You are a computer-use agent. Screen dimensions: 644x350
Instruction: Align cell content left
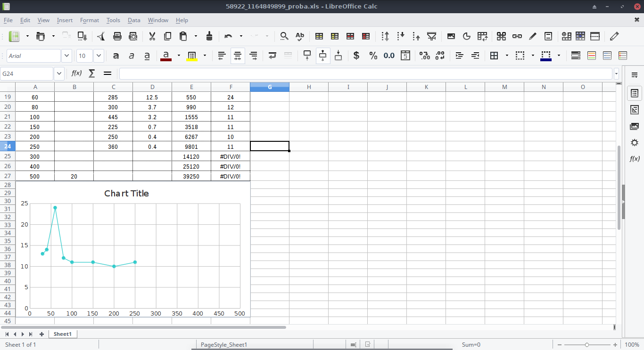222,56
